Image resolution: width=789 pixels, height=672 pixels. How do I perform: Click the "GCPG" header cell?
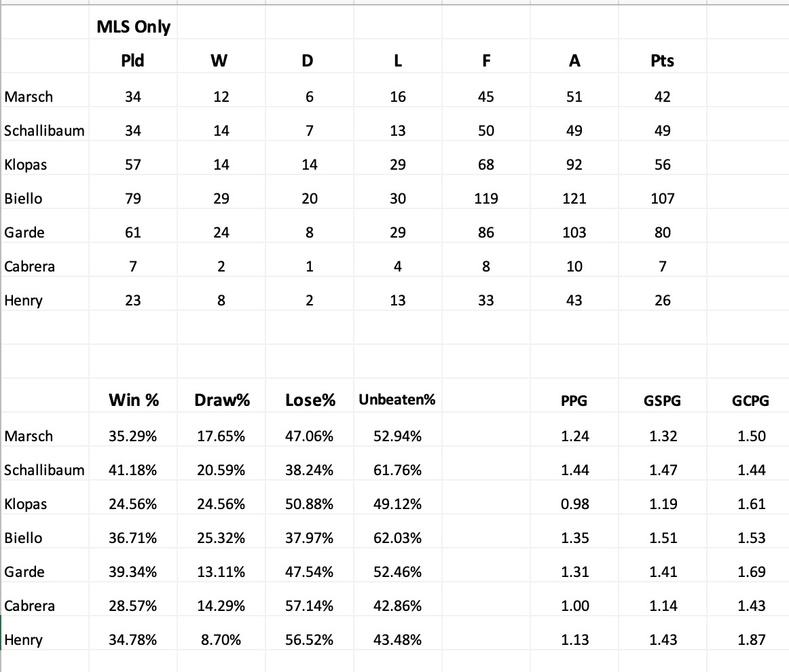750,400
